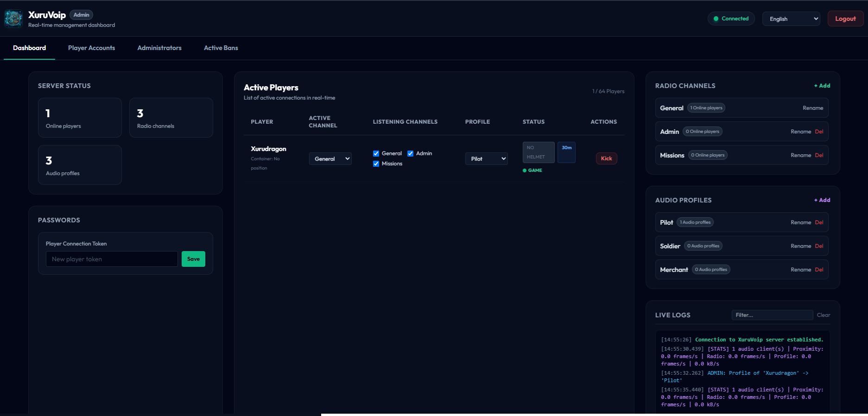Click the NO HELMET status badge
The height and width of the screenshot is (416, 868).
[x=539, y=152]
